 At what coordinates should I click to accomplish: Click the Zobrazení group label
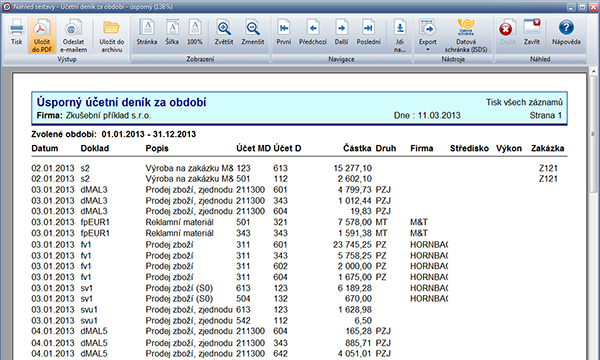(x=200, y=59)
